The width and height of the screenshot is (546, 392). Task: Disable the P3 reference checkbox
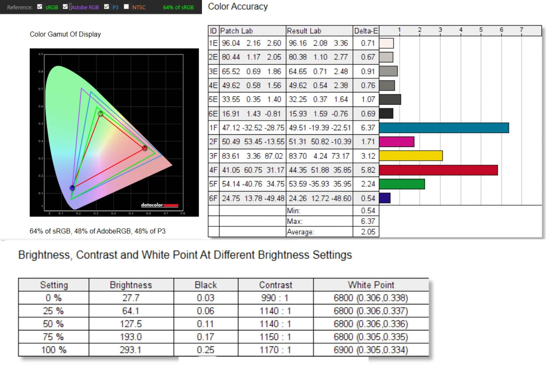[x=106, y=7]
